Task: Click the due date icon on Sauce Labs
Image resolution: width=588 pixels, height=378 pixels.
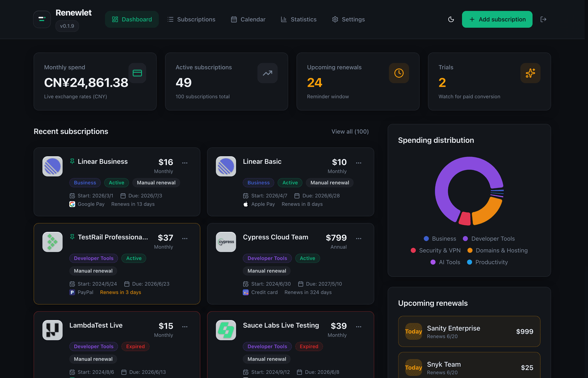Action: point(299,372)
